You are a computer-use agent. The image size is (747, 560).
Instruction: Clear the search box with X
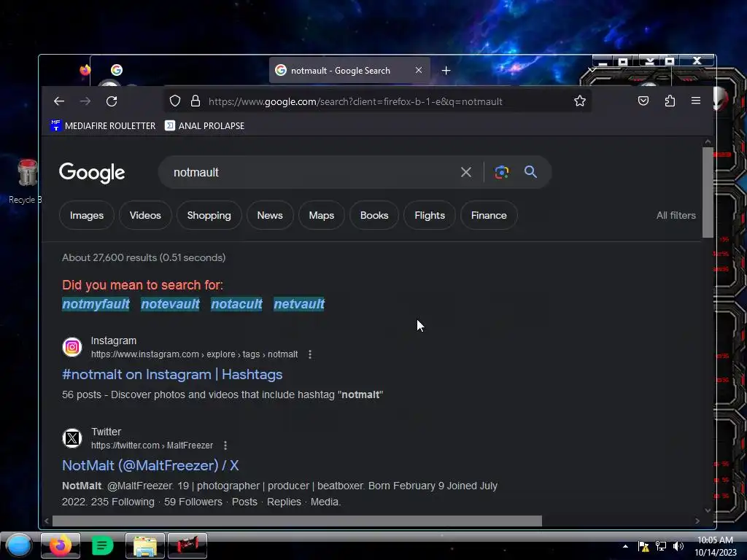(x=466, y=172)
